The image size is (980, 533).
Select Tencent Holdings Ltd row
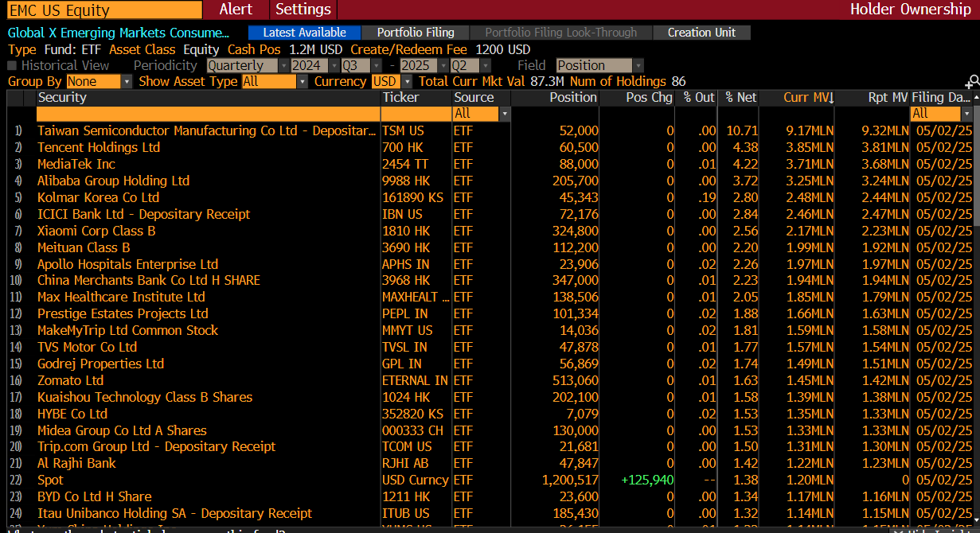coord(490,147)
